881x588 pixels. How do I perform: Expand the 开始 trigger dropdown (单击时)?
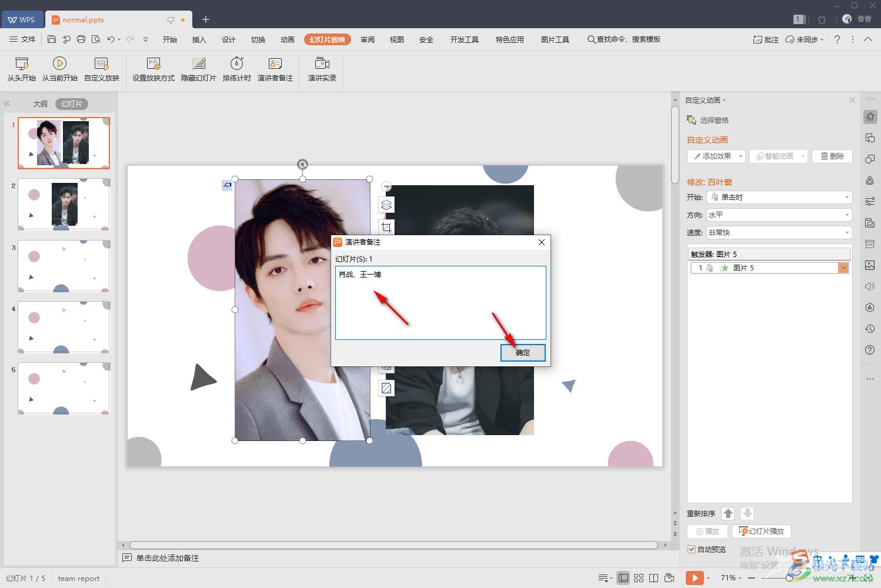click(779, 198)
